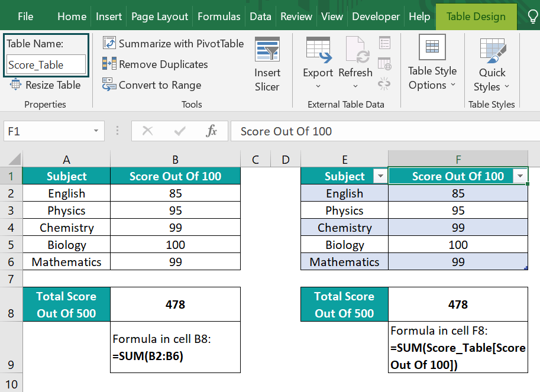Click the Open in Browser icon
This screenshot has width=540, height=392.
click(384, 63)
